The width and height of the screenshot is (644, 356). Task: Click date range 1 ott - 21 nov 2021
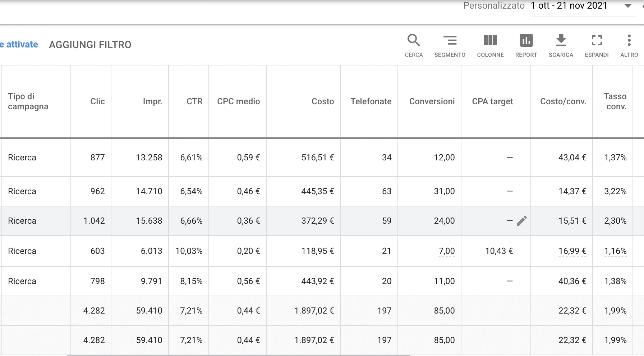(x=569, y=6)
